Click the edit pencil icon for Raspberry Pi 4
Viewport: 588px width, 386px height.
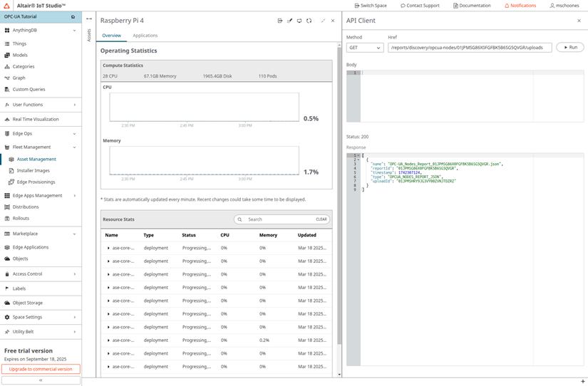289,21
